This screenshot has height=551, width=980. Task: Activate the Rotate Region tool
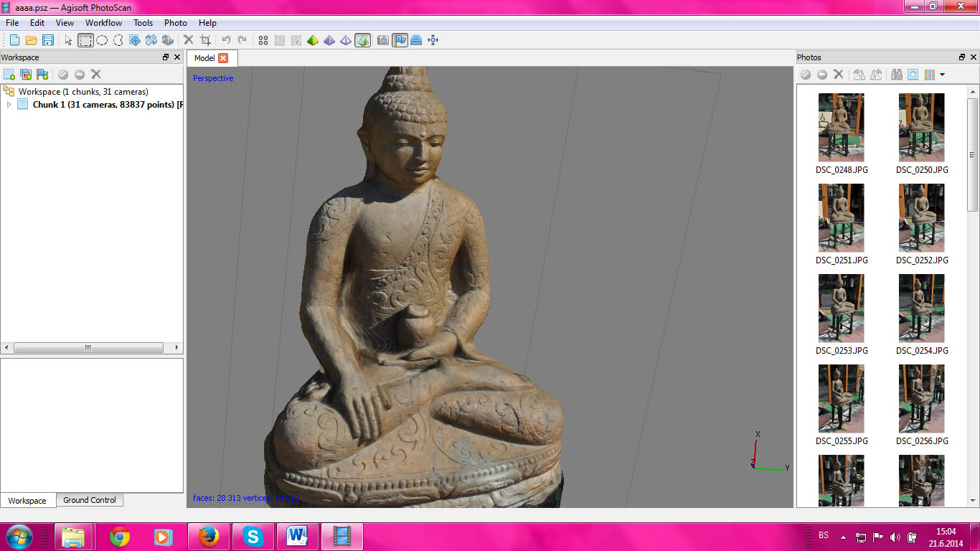[151, 40]
